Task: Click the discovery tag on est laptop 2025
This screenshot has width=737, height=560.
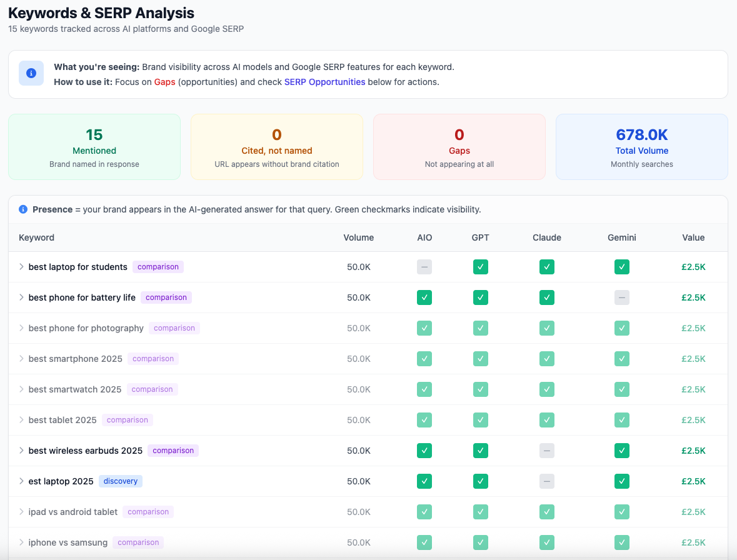Action: tap(120, 481)
